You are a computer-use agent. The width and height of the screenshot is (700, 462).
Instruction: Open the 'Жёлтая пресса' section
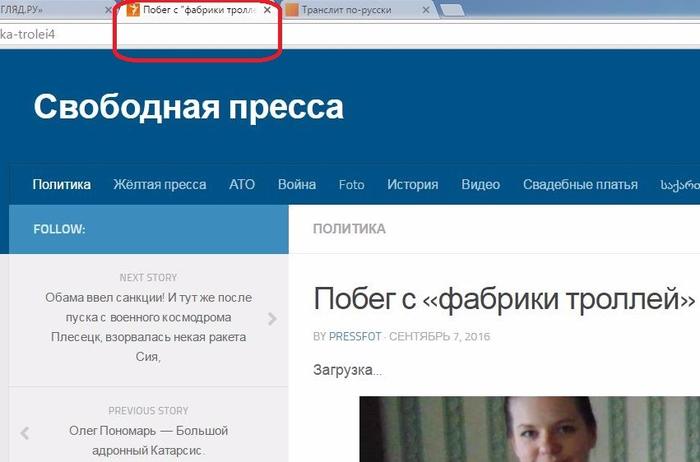pos(159,184)
